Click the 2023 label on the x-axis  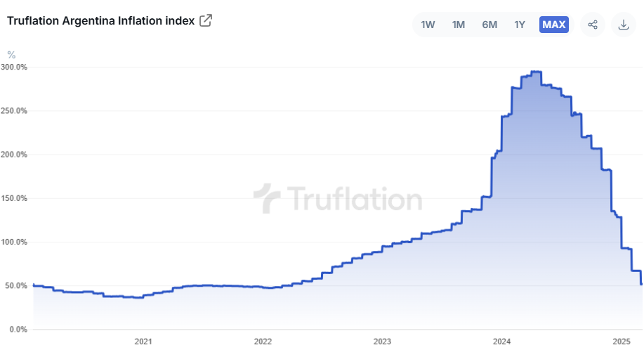point(382,342)
